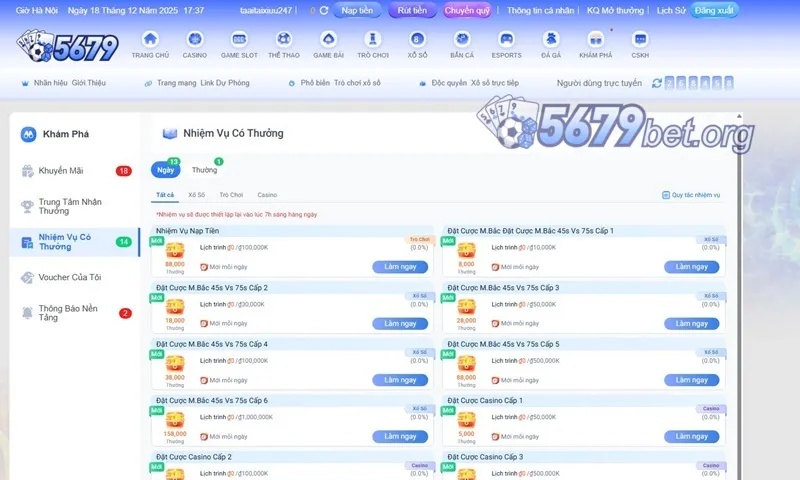
Task: Open Voucher Của Tôi sidebar item
Action: pyautogui.click(x=74, y=277)
